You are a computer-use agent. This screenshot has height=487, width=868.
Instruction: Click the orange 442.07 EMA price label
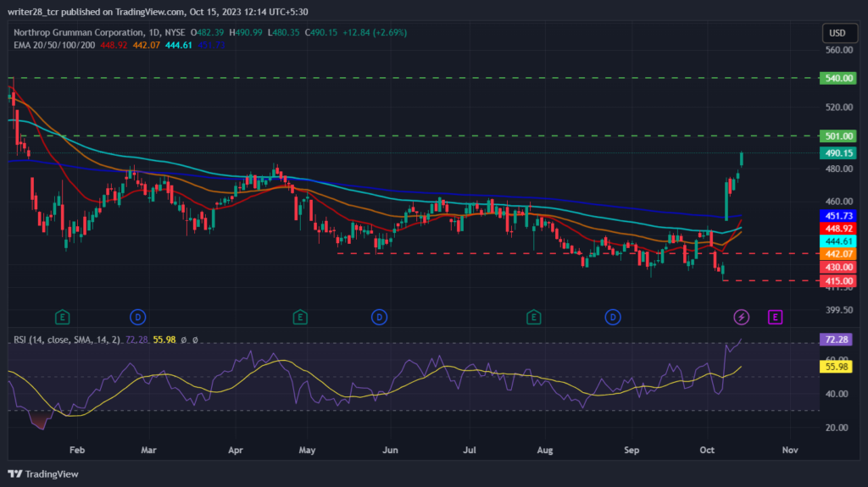tap(838, 254)
